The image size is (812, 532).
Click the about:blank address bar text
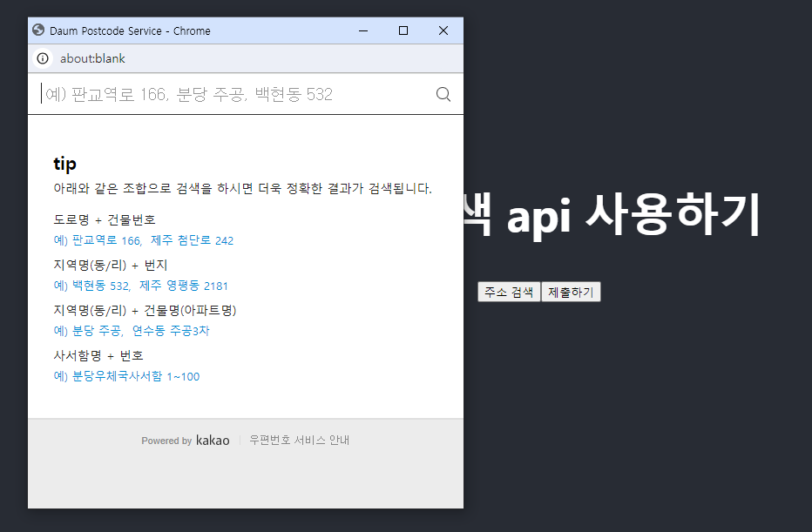click(92, 58)
